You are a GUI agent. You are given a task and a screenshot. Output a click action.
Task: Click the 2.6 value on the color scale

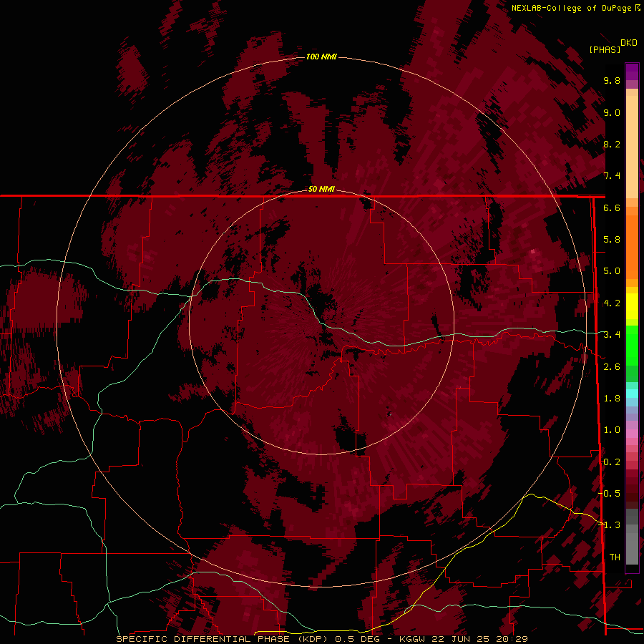tap(612, 367)
